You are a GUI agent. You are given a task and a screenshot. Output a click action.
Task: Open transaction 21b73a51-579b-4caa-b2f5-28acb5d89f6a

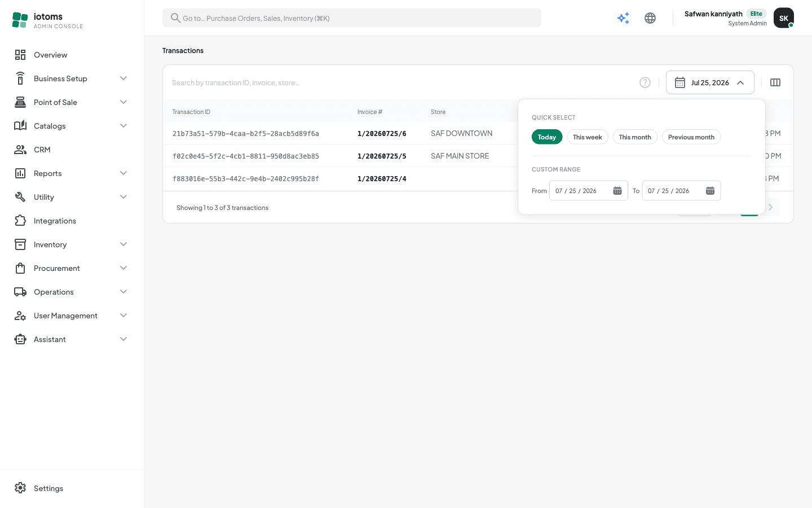[246, 134]
